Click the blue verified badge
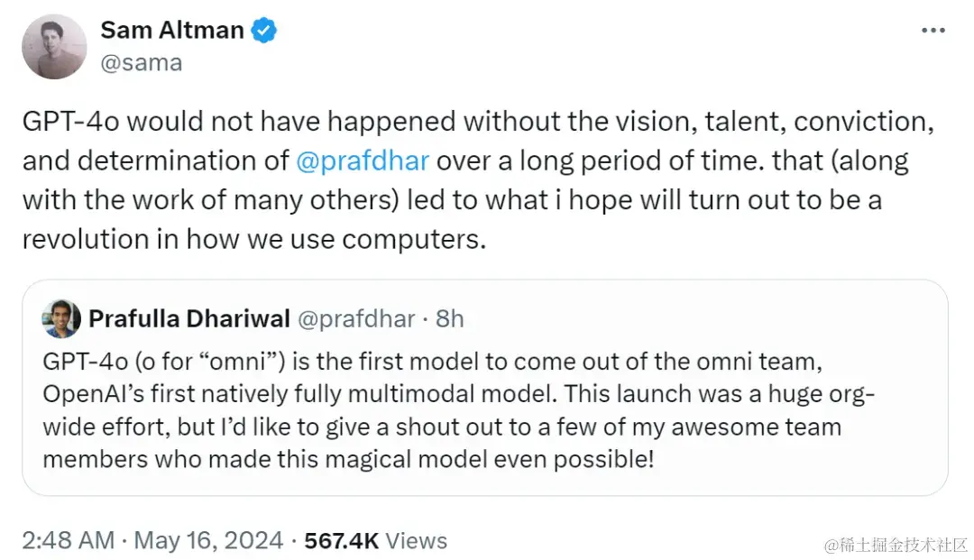Image resolution: width=974 pixels, height=560 pixels. tap(263, 31)
